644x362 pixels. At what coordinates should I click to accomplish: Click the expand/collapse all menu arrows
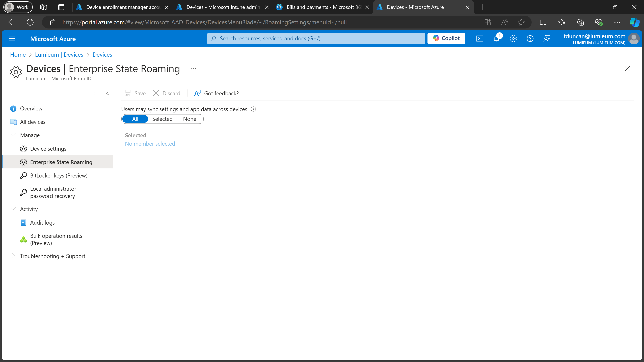tap(94, 94)
